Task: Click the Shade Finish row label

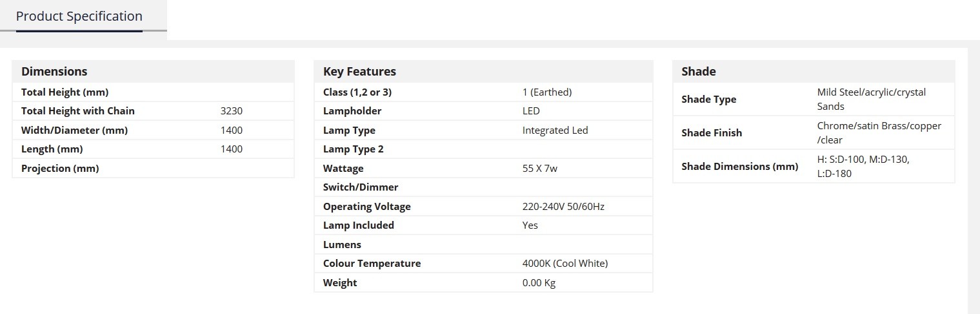Action: click(712, 133)
